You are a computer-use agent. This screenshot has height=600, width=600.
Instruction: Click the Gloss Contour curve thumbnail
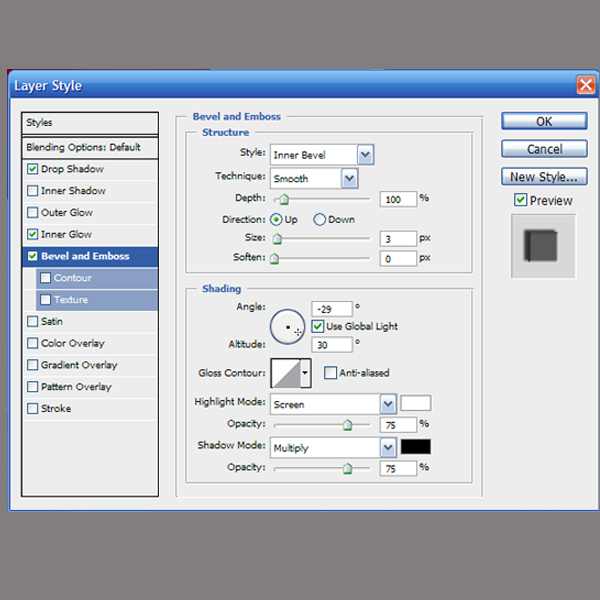pyautogui.click(x=285, y=374)
